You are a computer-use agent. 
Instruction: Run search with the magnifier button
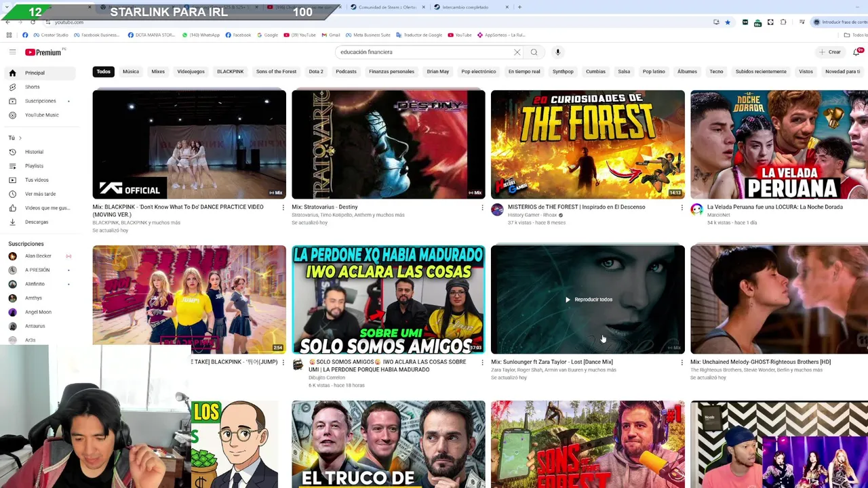534,52
